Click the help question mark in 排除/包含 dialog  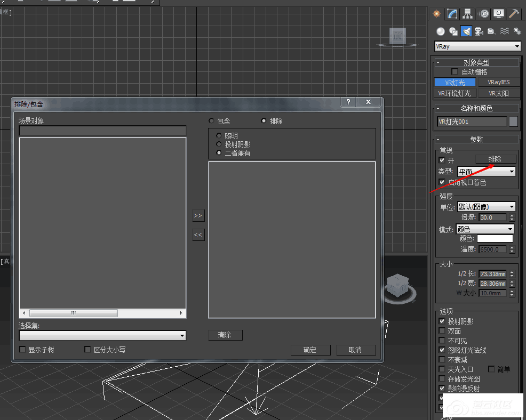[348, 102]
